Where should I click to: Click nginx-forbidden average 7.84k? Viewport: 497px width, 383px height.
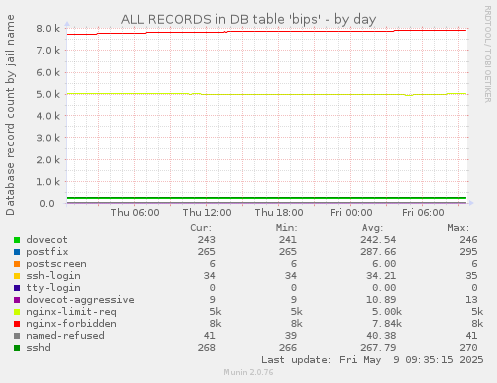click(387, 324)
